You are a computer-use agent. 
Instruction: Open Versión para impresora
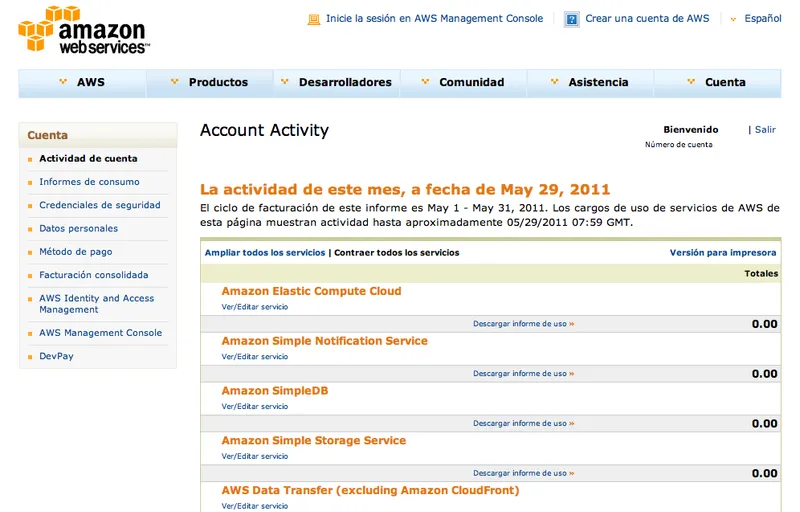point(723,252)
